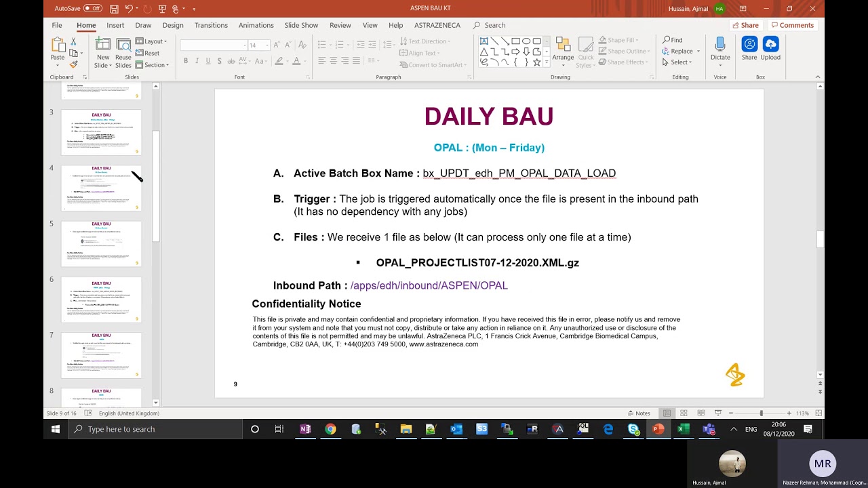868x488 pixels.
Task: Select the star shape in the shapes gallery
Action: [x=537, y=62]
